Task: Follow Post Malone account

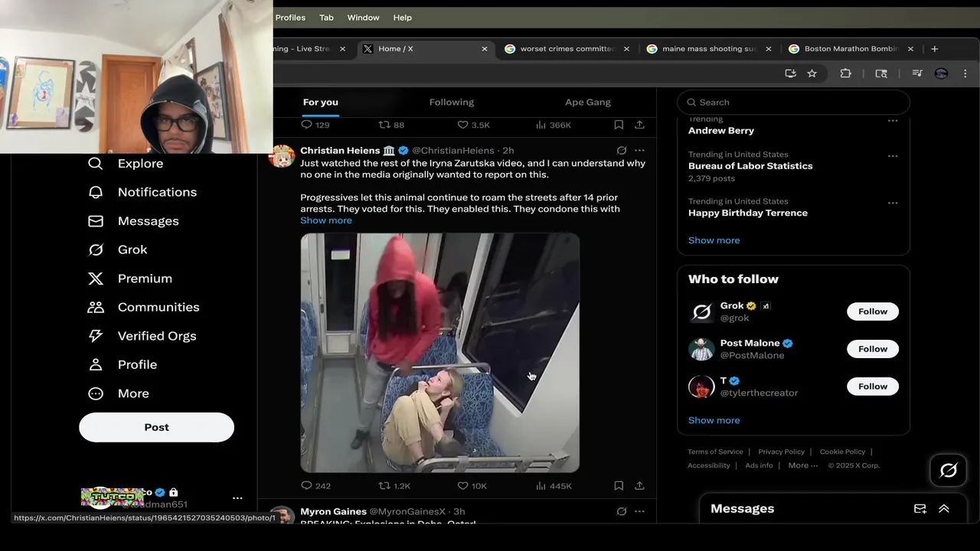Action: click(x=873, y=349)
